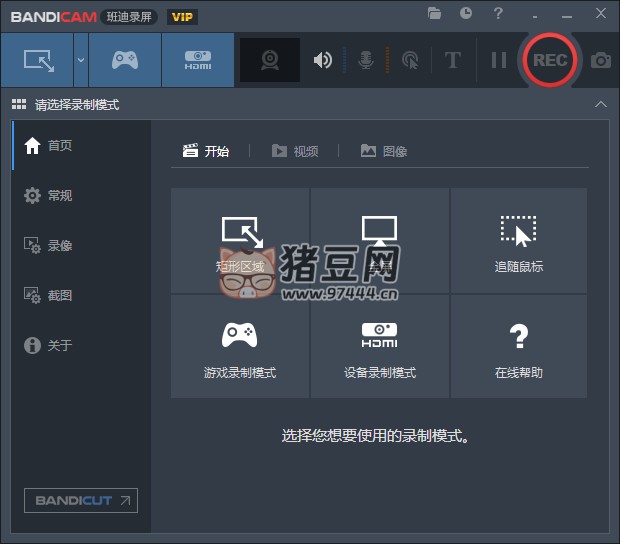Choose the 追随鼠标 recording tile
This screenshot has width=620, height=544.
[x=518, y=241]
